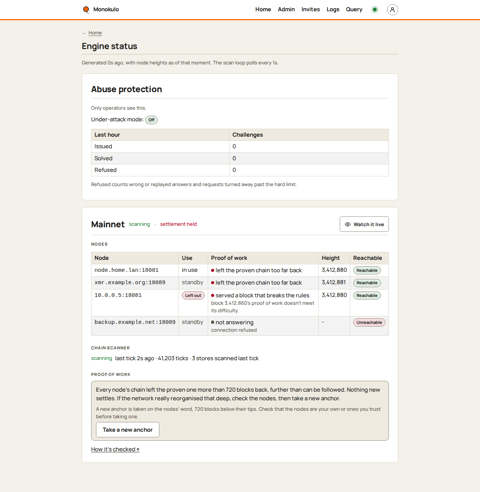480x492 pixels.
Task: Click the Under-attack mode Off badge
Action: [151, 119]
